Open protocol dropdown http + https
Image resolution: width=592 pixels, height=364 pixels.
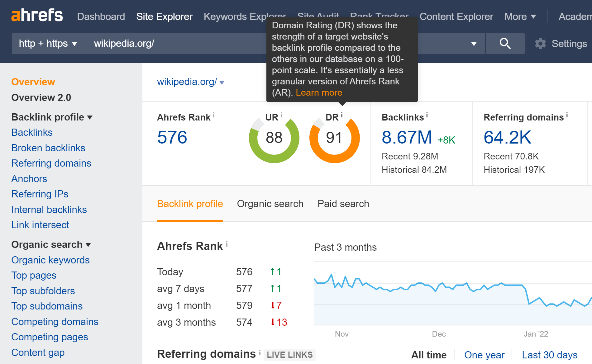click(49, 44)
